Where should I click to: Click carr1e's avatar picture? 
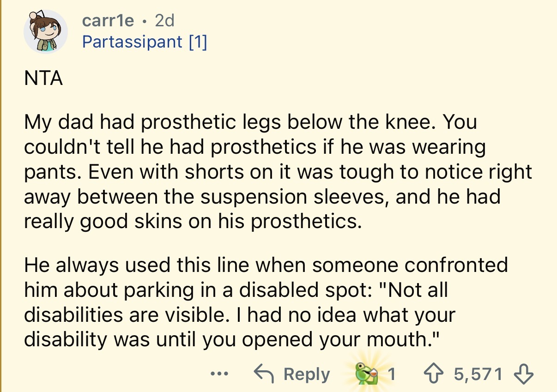[46, 30]
